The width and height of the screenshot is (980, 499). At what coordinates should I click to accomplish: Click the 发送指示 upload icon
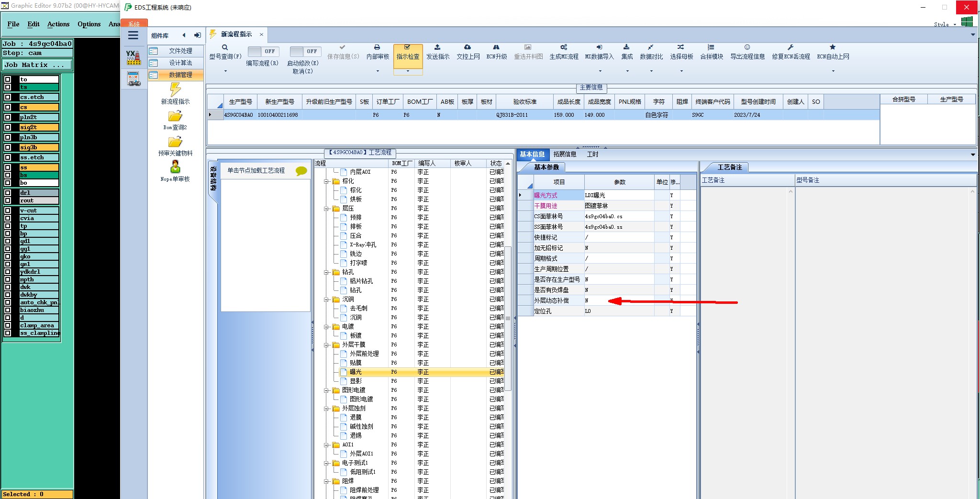click(437, 47)
